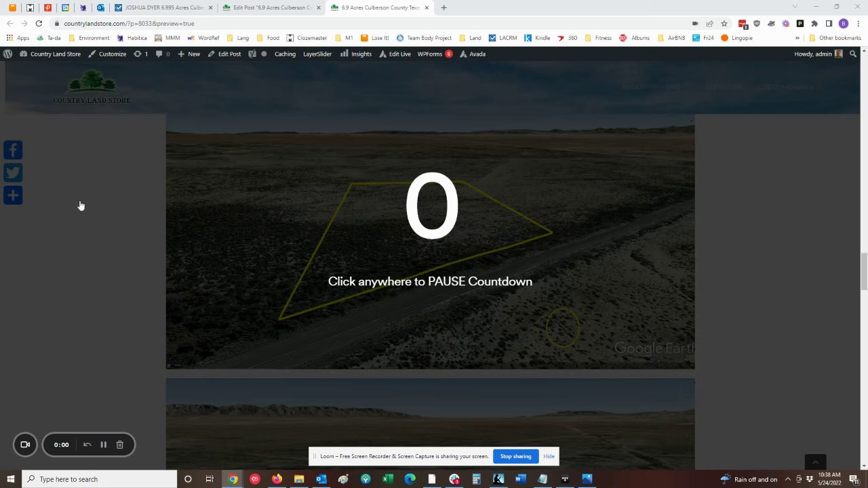Click Edit Post in admin bar

224,54
